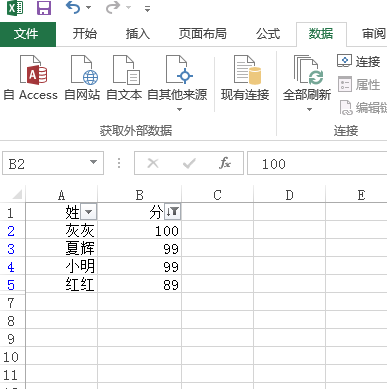Select column E header
387x389 pixels.
point(356,195)
